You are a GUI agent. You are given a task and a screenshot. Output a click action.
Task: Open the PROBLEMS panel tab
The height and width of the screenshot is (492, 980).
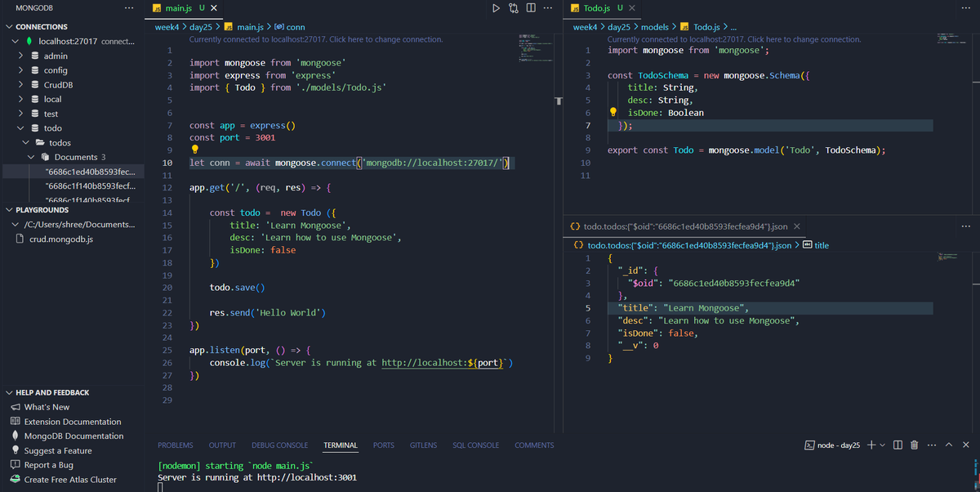[176, 445]
